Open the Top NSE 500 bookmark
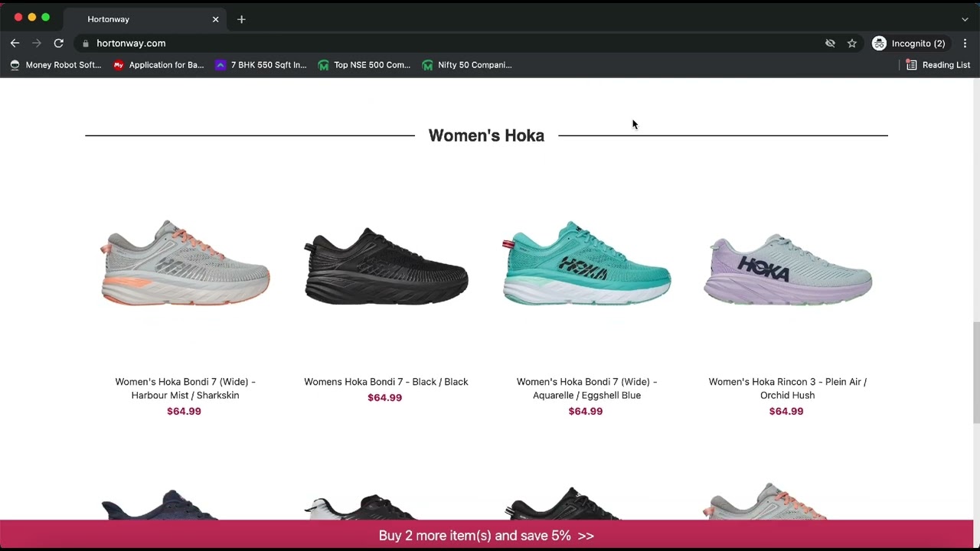The height and width of the screenshot is (551, 980). click(x=364, y=65)
